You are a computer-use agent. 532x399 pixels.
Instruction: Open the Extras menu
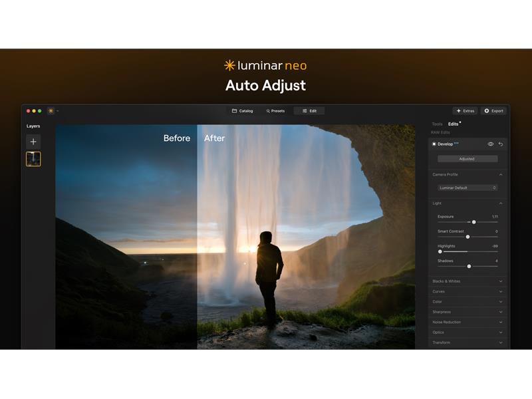coord(465,111)
